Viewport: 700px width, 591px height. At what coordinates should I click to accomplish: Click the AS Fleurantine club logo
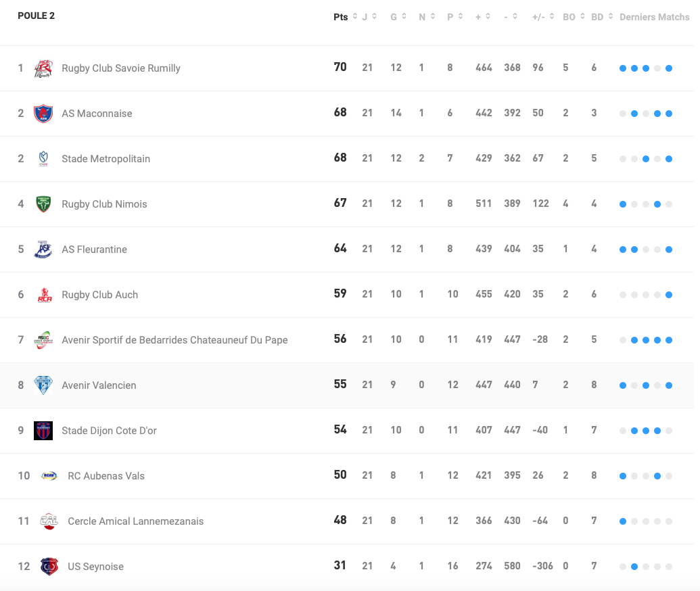pyautogui.click(x=43, y=250)
